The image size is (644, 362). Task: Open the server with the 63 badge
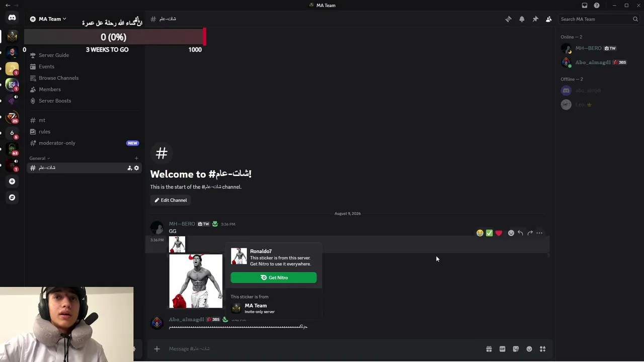12,149
